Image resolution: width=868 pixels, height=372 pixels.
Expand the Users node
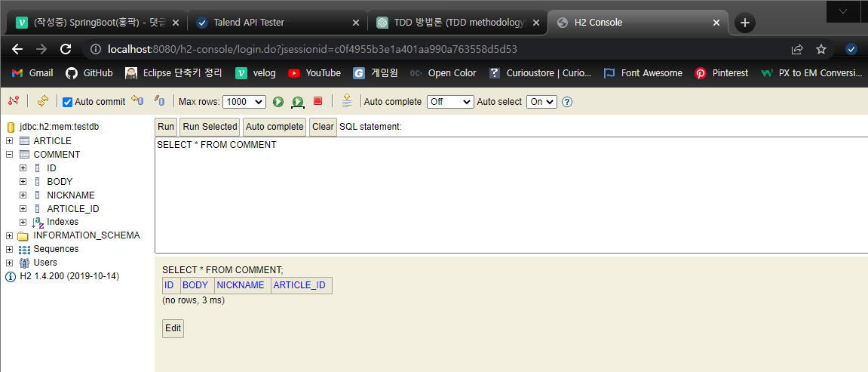(x=9, y=263)
